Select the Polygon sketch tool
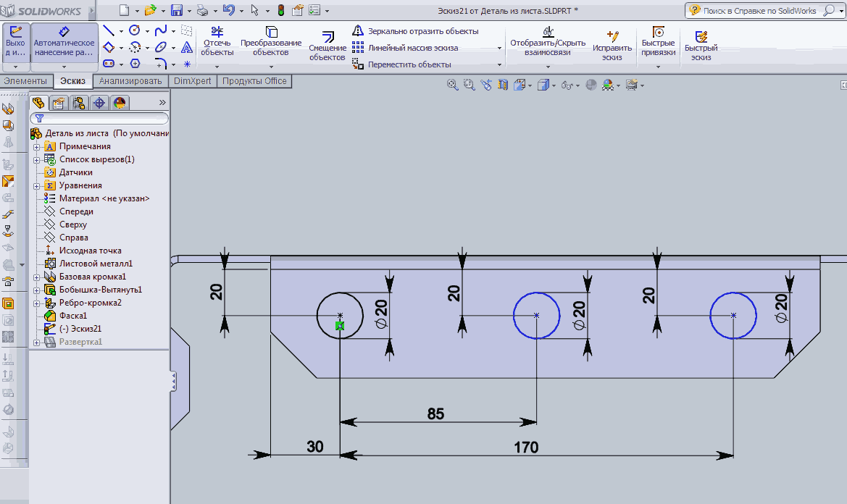 pyautogui.click(x=135, y=64)
